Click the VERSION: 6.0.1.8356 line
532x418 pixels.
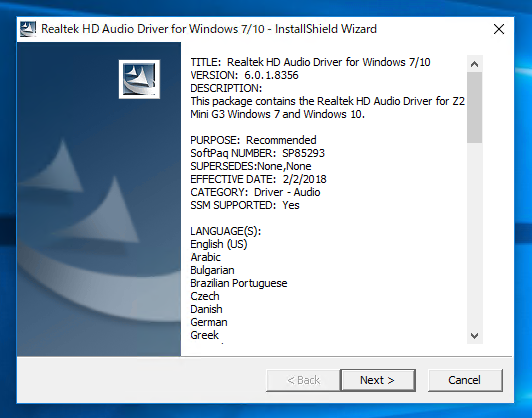244,75
